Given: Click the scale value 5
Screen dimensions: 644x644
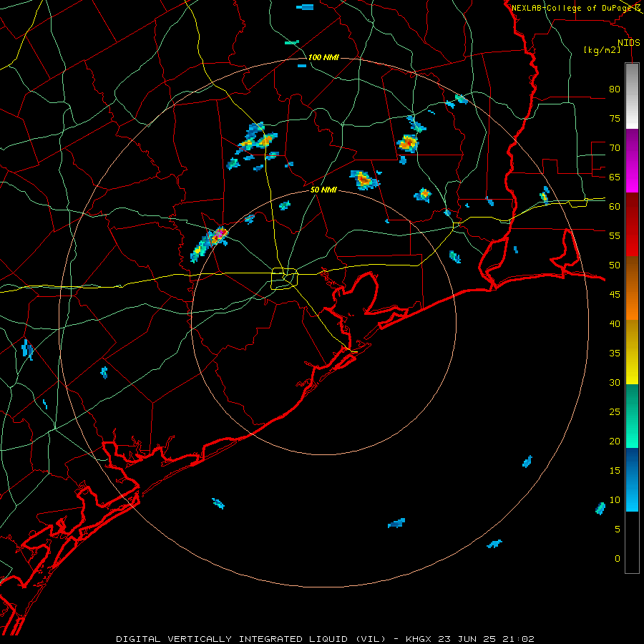Looking at the screenshot, I should 618,529.
